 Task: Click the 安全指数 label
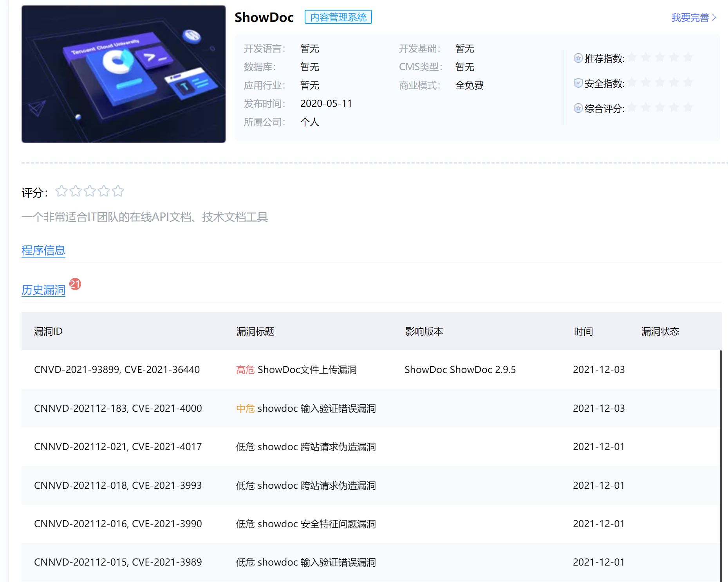point(604,83)
